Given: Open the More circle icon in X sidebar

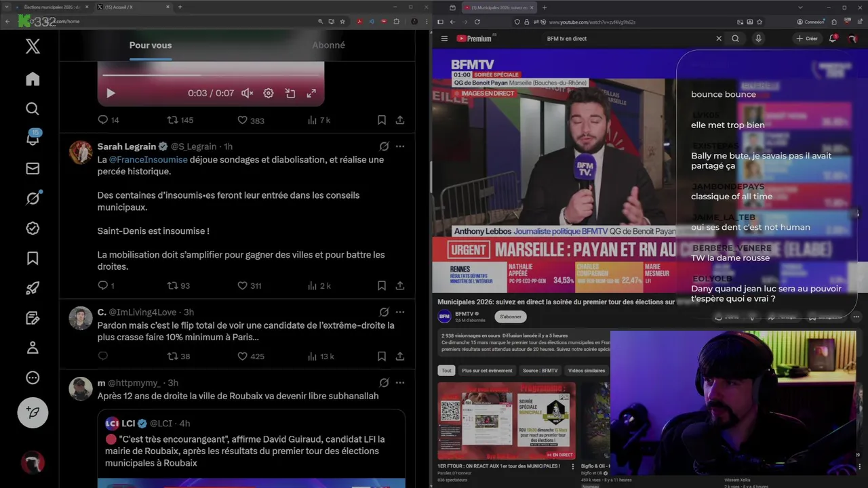Looking at the screenshot, I should [x=33, y=378].
